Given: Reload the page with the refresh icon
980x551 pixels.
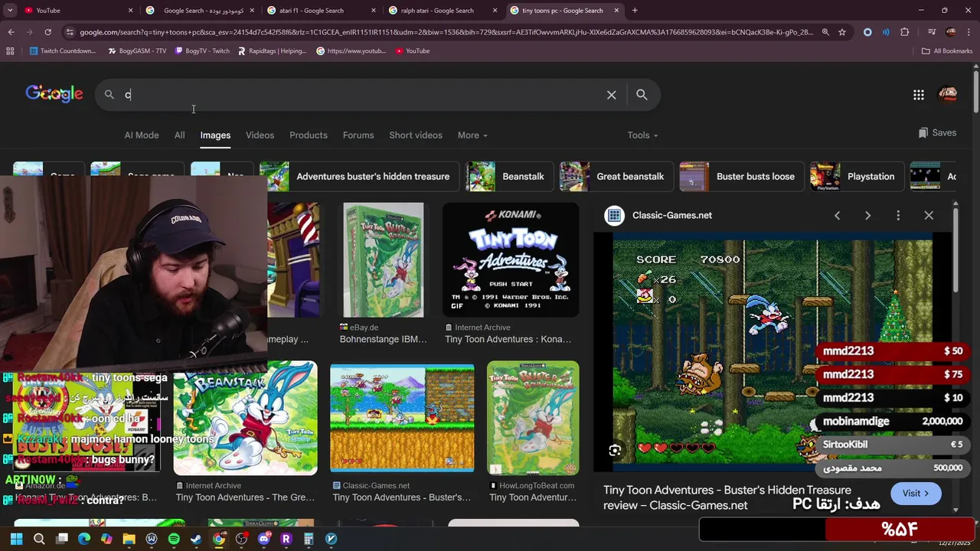Looking at the screenshot, I should [x=47, y=32].
